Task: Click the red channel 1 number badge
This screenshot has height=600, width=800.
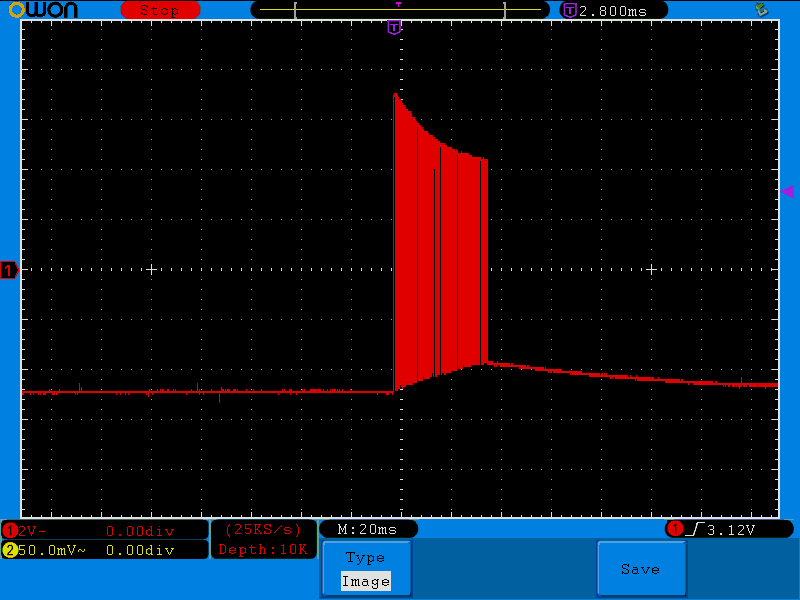Action: click(10, 530)
